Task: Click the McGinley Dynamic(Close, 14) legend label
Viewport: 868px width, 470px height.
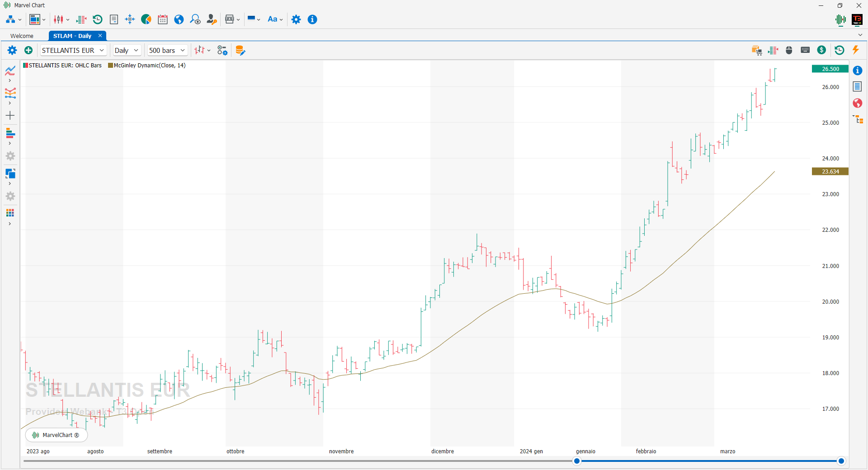Action: click(x=150, y=66)
